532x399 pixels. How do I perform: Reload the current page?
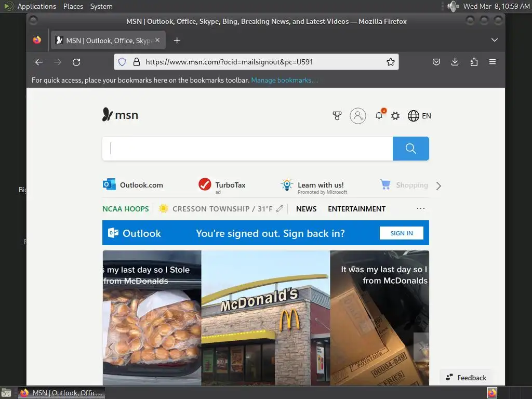76,62
